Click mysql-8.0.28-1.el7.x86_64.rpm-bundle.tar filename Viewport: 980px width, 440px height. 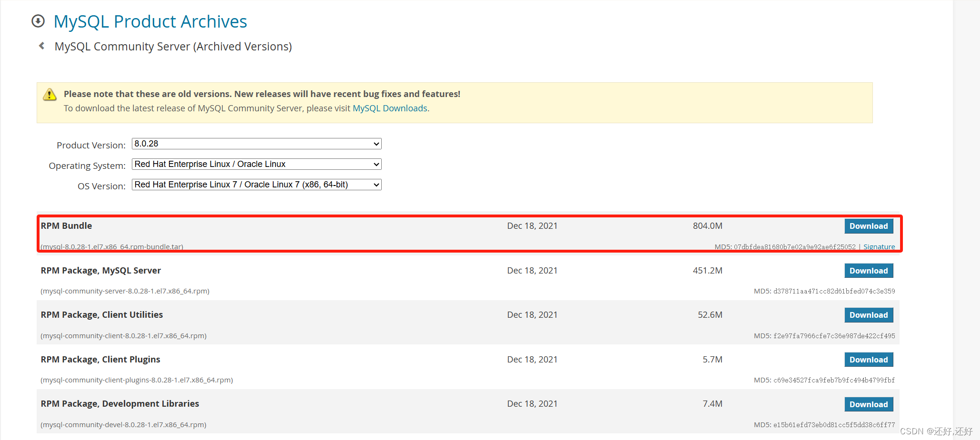(x=112, y=247)
